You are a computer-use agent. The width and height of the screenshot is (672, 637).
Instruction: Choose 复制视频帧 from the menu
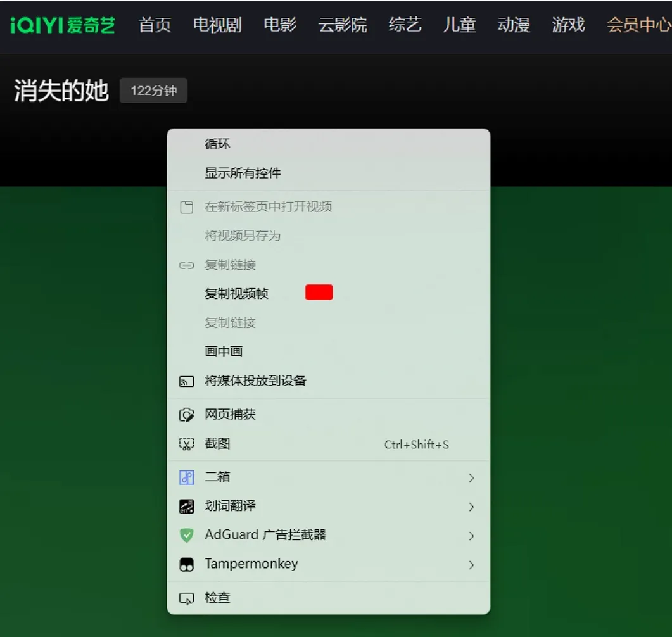(328, 293)
